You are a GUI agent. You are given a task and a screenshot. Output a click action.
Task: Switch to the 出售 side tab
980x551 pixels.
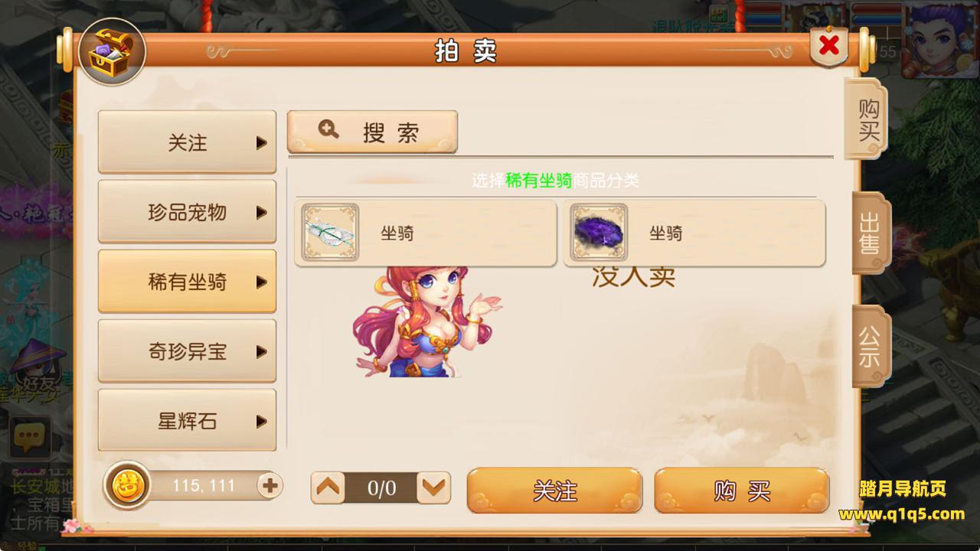coord(869,233)
